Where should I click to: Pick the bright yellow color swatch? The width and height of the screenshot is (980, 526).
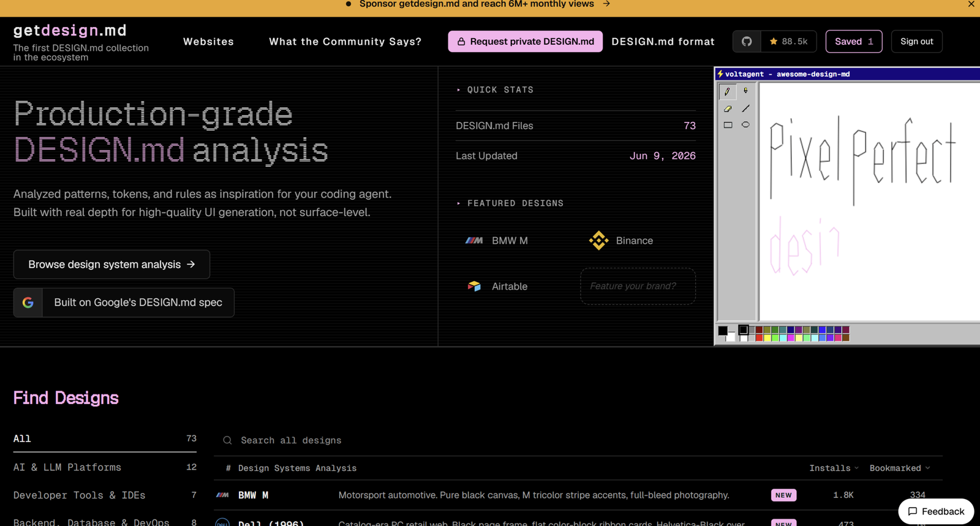click(767, 338)
